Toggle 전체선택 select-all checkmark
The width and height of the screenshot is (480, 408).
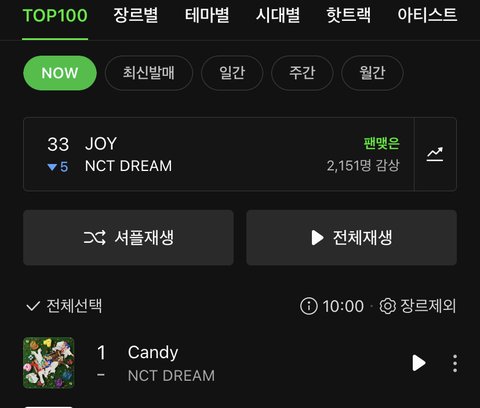coord(64,306)
